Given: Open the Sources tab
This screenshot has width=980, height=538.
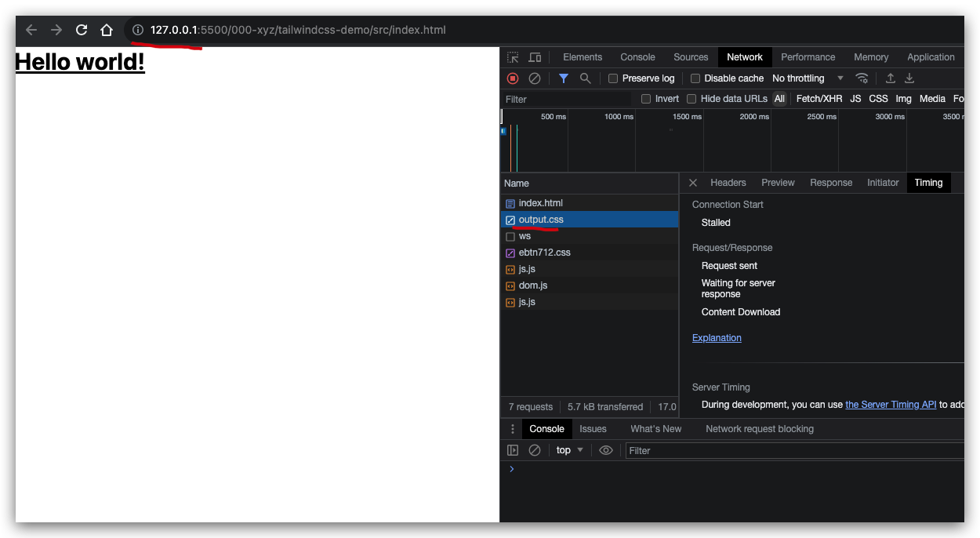Looking at the screenshot, I should tap(691, 57).
